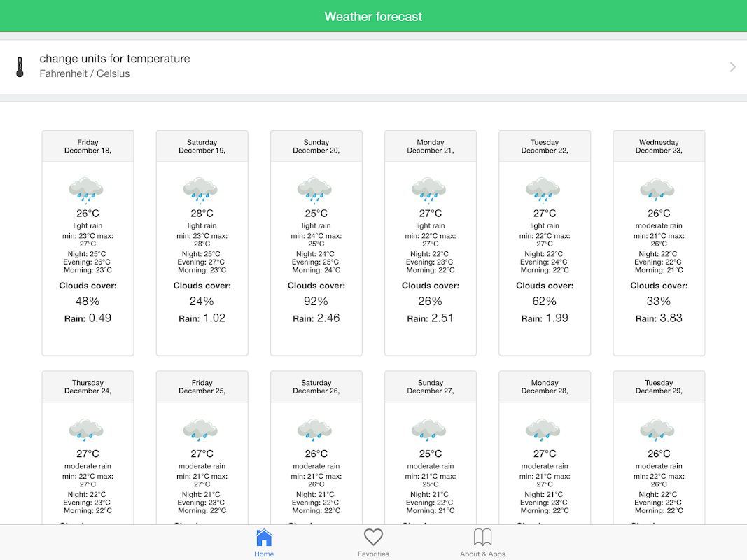Screen dimensions: 747x560
Task: Click moderate rain label on Wednesday December 23
Action: 659,225
